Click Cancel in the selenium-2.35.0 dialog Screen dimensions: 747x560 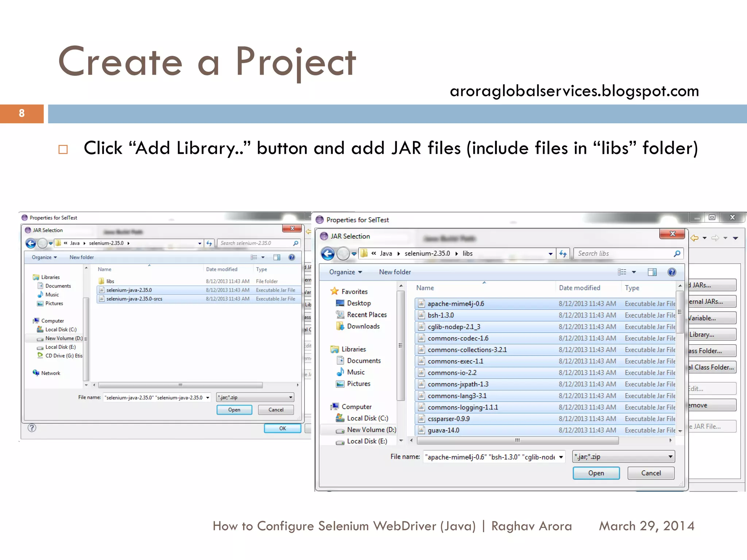[276, 410]
